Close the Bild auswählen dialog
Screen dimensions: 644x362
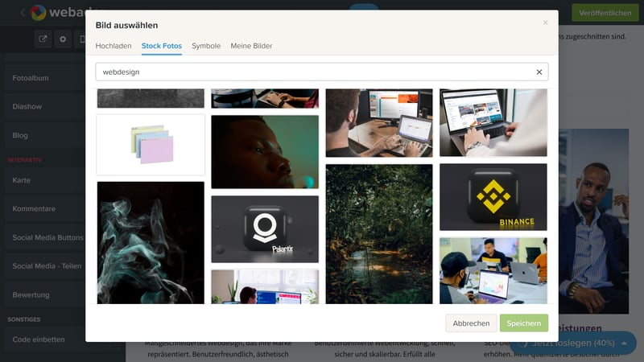click(x=545, y=23)
